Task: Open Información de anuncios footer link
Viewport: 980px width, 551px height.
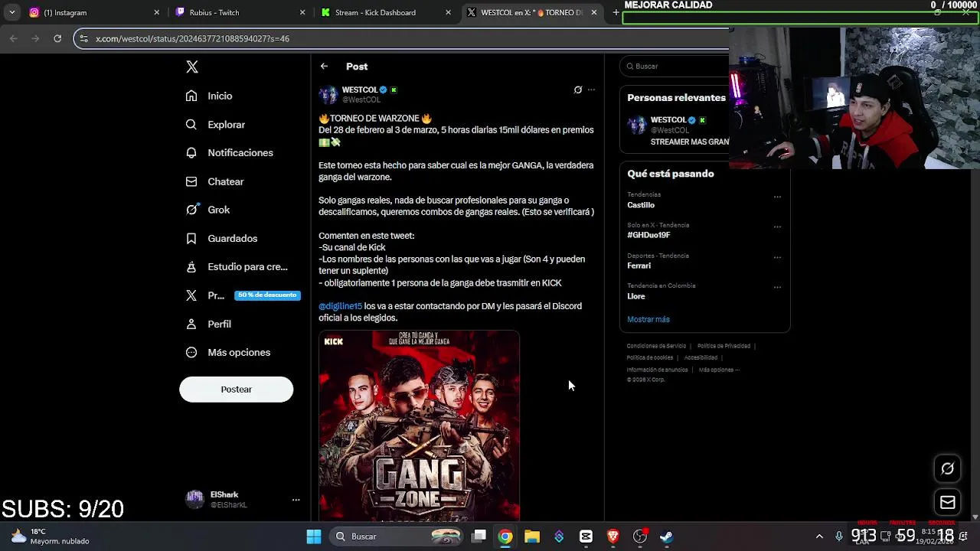Action: point(657,370)
